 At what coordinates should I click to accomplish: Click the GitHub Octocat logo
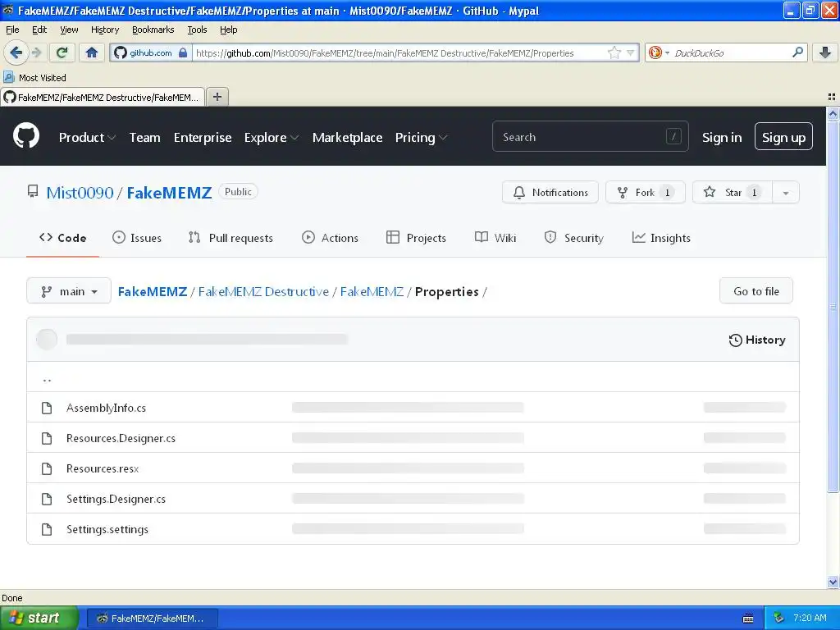(x=25, y=136)
